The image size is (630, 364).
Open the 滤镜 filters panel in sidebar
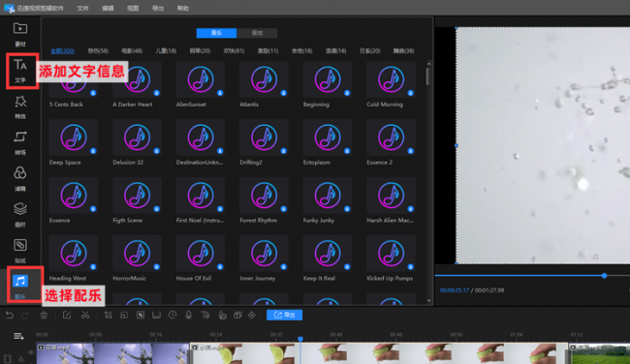pos(20,179)
